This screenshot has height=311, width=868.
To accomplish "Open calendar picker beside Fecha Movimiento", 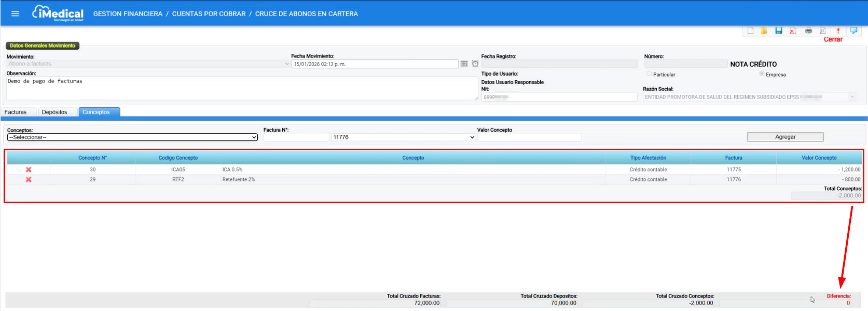I will [464, 64].
